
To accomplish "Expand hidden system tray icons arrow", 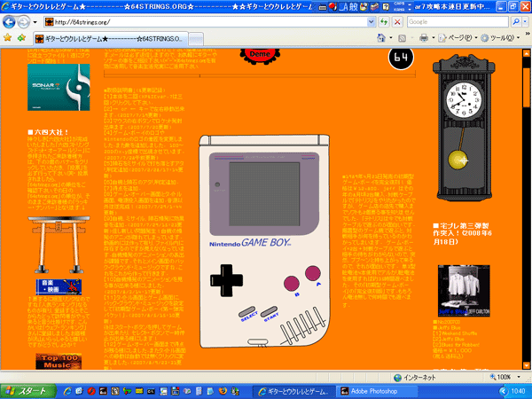I will click(504, 391).
